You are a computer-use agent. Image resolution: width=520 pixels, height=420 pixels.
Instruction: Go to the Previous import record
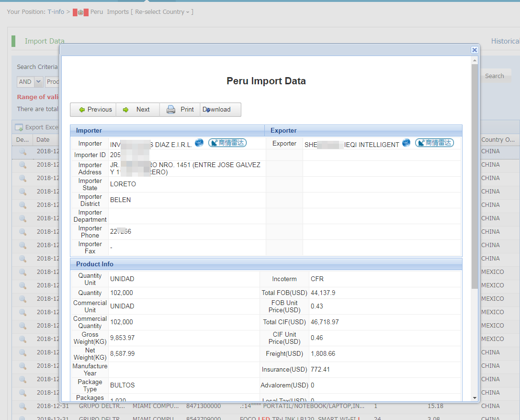click(95, 110)
